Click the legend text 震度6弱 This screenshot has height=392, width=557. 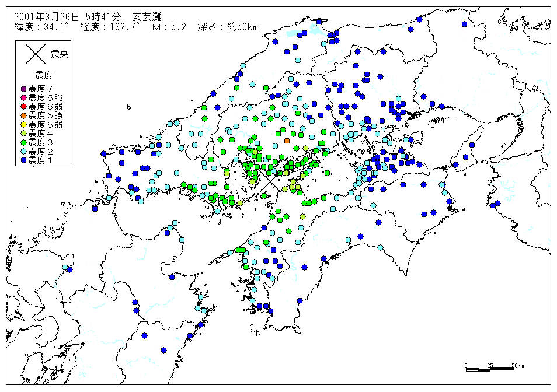click(x=45, y=106)
